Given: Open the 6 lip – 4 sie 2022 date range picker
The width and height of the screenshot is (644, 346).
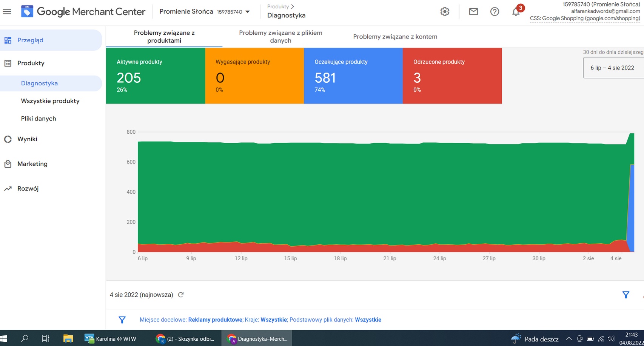Looking at the screenshot, I should [x=613, y=68].
